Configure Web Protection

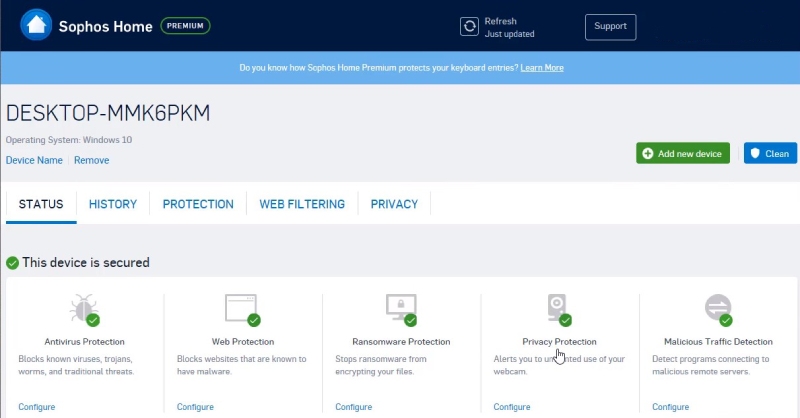(195, 407)
